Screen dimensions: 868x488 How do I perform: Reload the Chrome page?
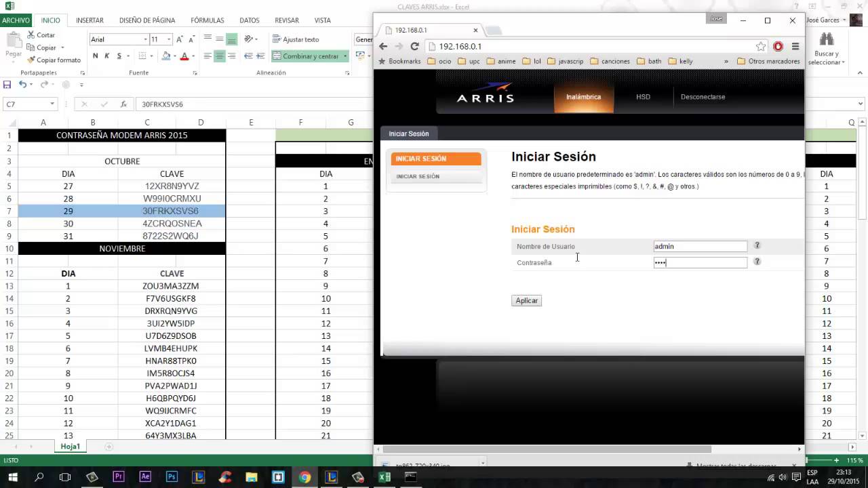coord(414,46)
